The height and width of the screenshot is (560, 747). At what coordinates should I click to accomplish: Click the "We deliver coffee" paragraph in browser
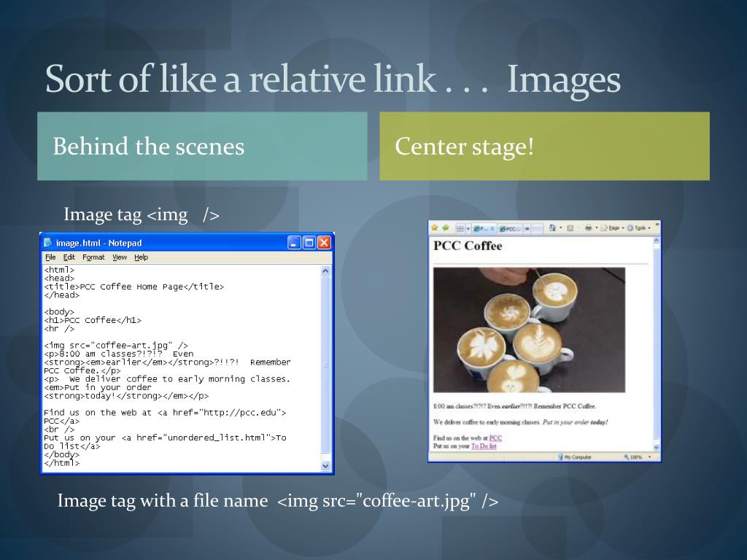tap(520, 422)
